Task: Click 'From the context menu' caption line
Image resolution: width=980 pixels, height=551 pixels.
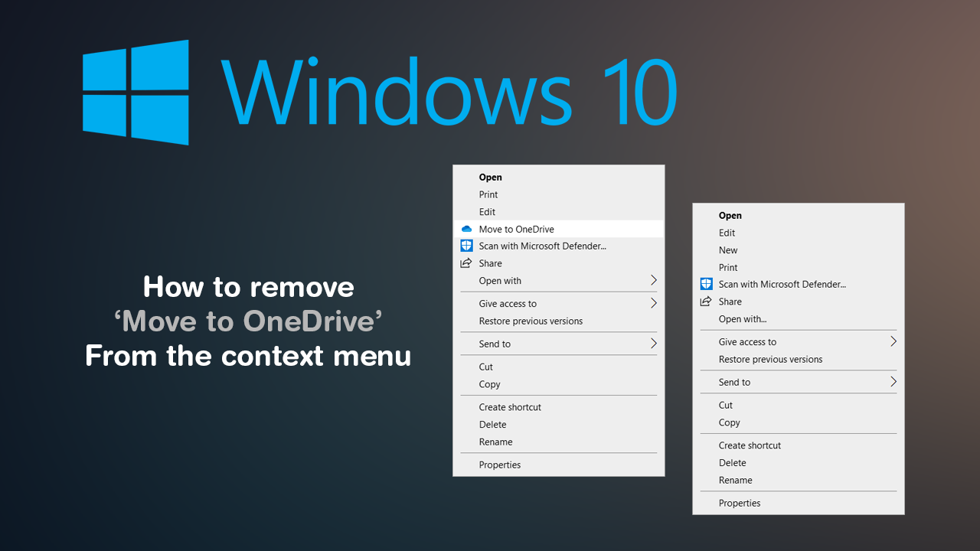Action: coord(249,356)
